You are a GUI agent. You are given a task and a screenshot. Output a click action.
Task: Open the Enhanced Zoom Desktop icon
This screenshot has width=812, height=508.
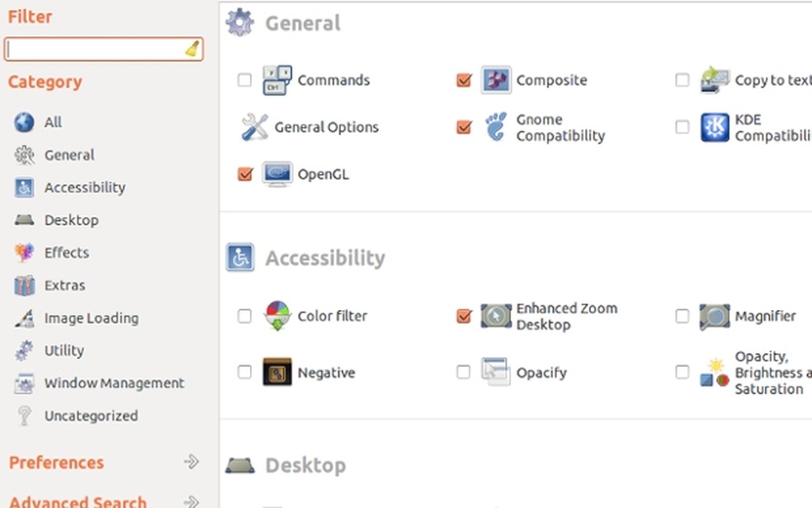pyautogui.click(x=496, y=316)
